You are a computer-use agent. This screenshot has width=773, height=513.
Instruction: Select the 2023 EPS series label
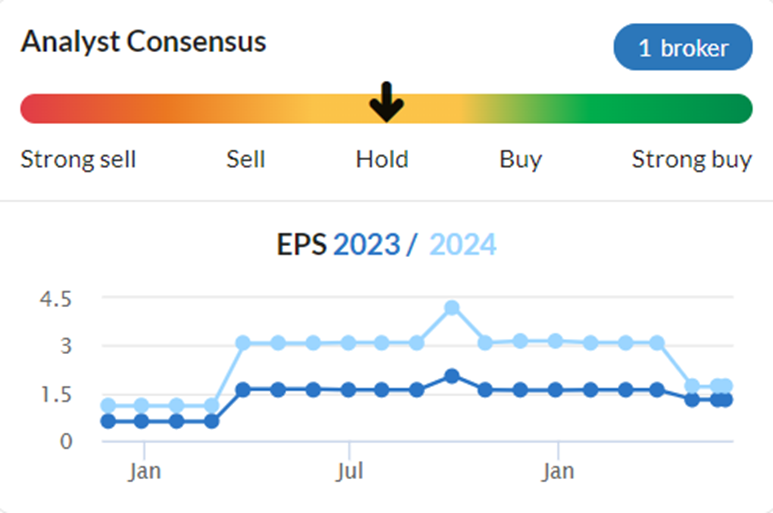(x=366, y=244)
